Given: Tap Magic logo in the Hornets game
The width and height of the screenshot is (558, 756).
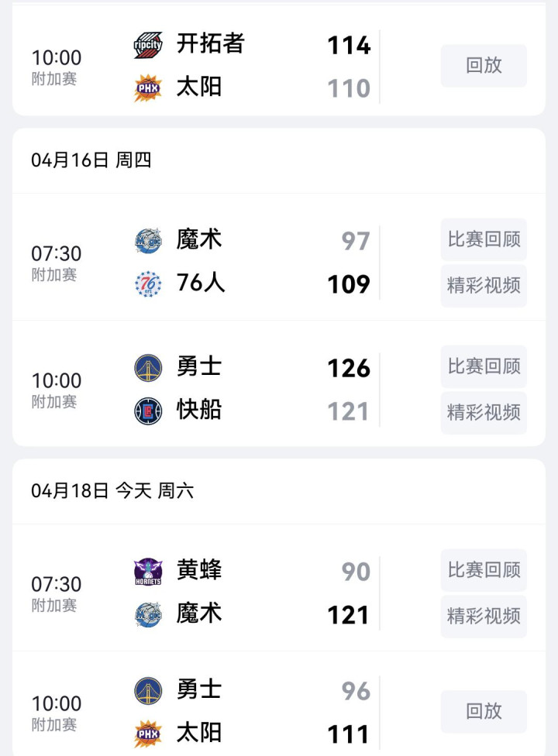Looking at the screenshot, I should 148,615.
